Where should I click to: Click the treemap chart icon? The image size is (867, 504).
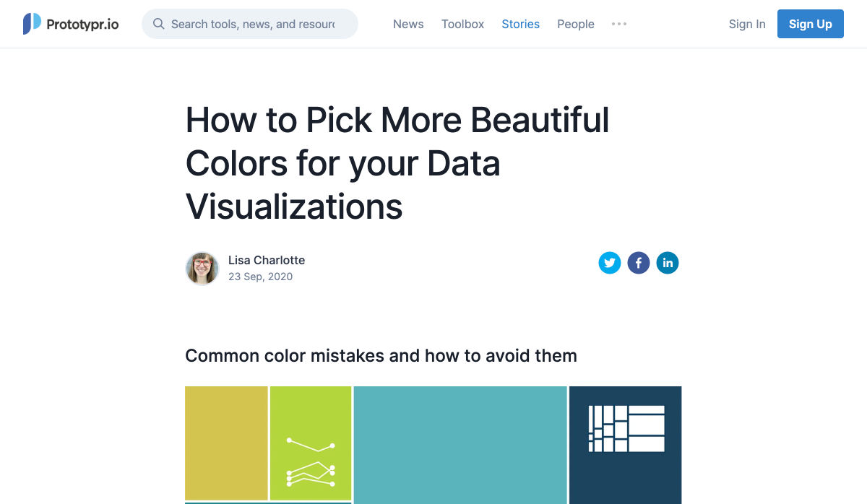click(x=626, y=429)
